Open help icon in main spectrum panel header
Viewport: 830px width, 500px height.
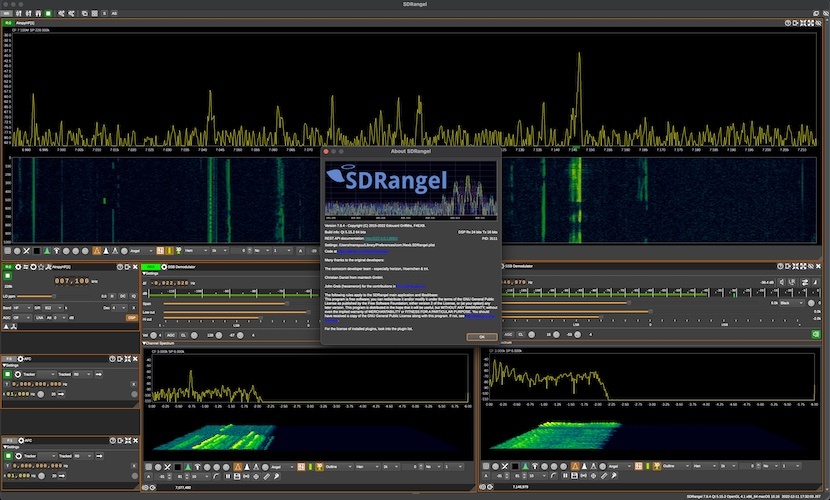click(x=788, y=23)
